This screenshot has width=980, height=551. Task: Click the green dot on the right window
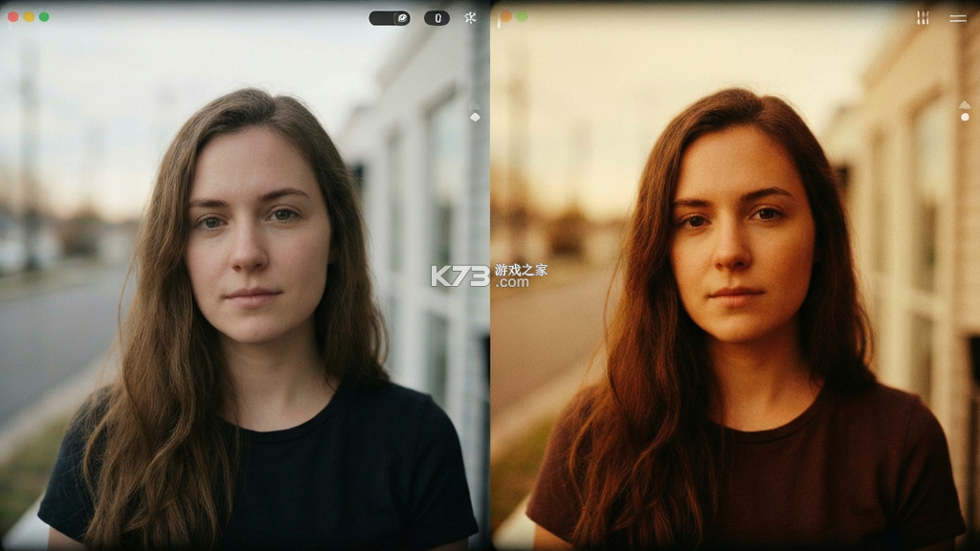click(x=522, y=16)
